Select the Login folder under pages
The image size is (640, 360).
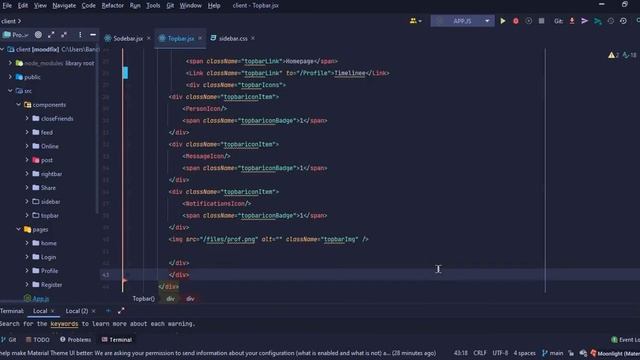click(48, 257)
